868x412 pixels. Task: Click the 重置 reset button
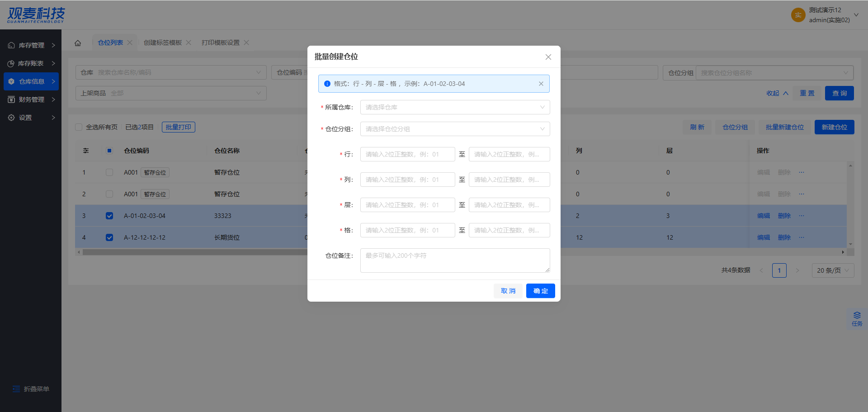[x=807, y=93]
